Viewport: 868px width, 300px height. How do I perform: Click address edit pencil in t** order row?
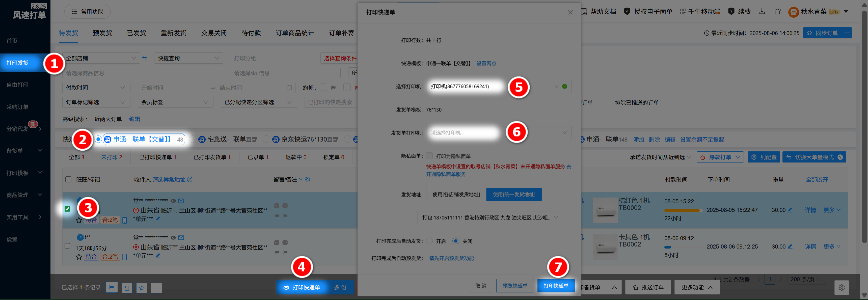click(158, 256)
